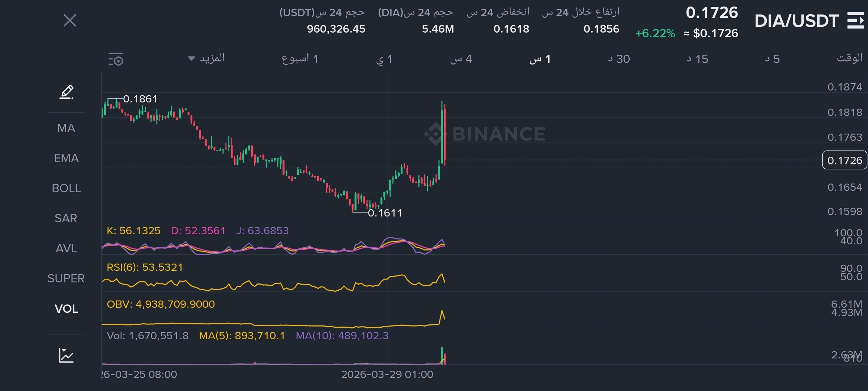The image size is (868, 391).
Task: Toggle the EMA indicator
Action: click(66, 158)
